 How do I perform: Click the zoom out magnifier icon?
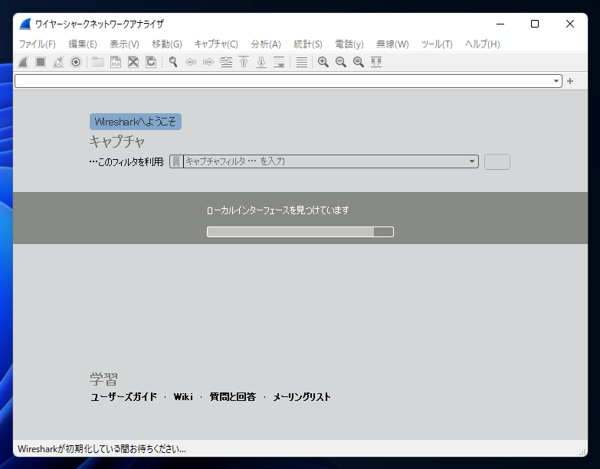341,62
